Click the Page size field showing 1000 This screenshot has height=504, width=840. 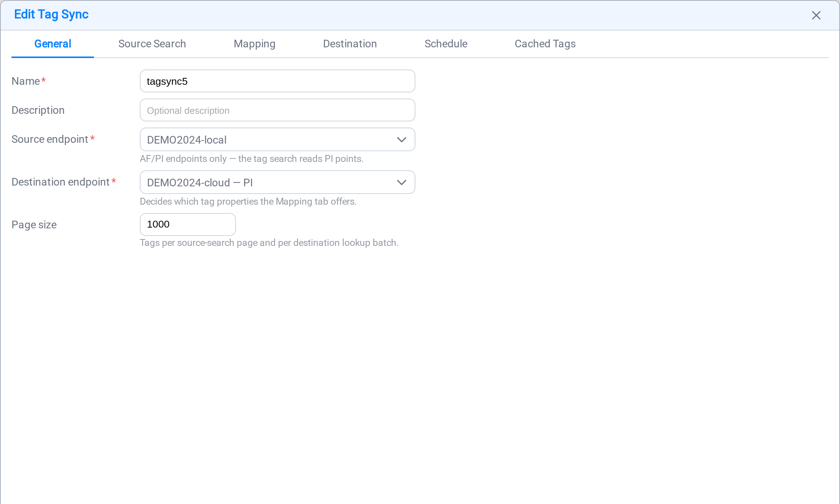coord(188,225)
